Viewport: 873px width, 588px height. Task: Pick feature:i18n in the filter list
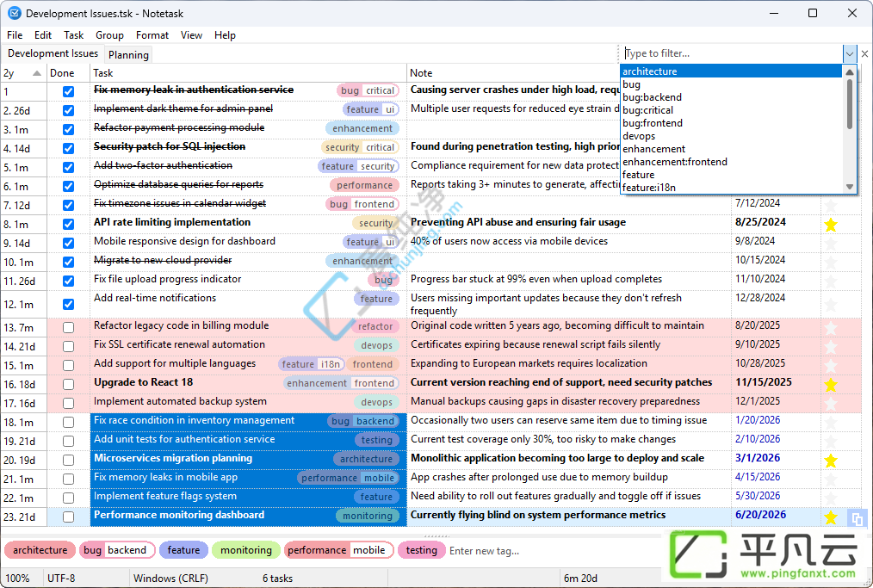(x=731, y=187)
